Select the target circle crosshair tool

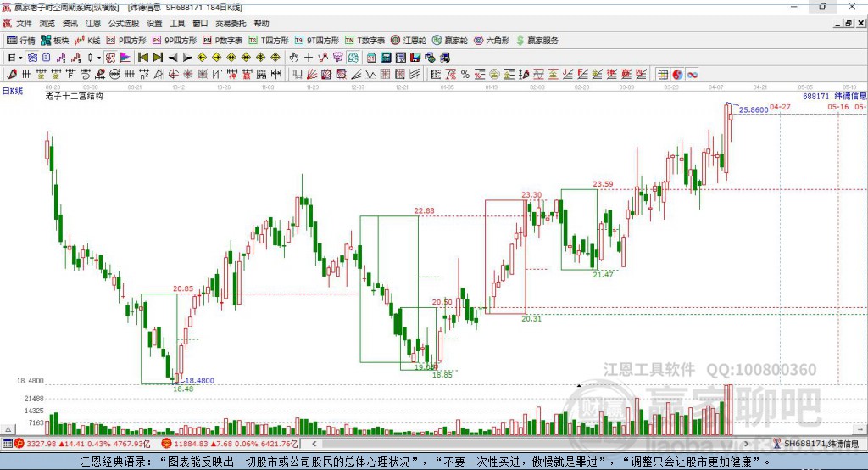(173, 75)
